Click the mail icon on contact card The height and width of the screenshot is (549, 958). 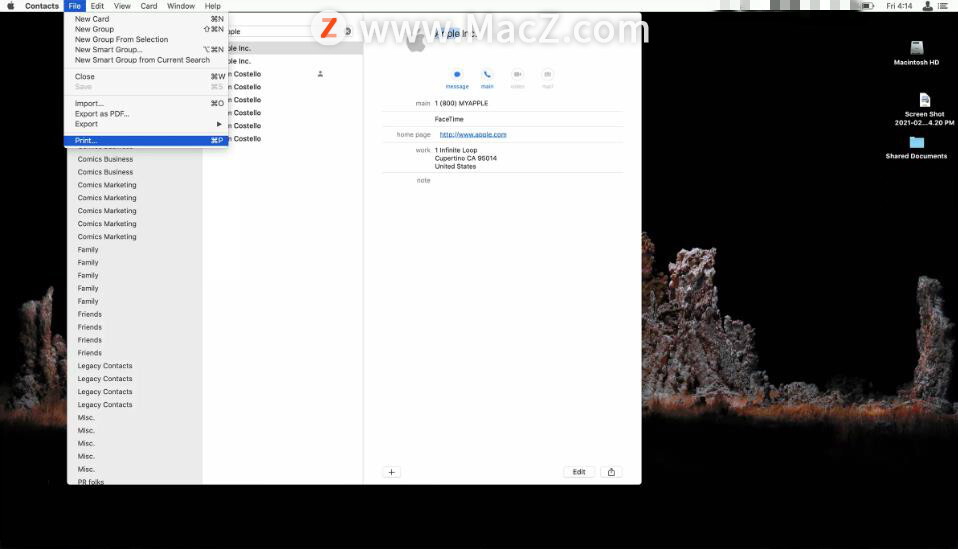[x=547, y=75]
